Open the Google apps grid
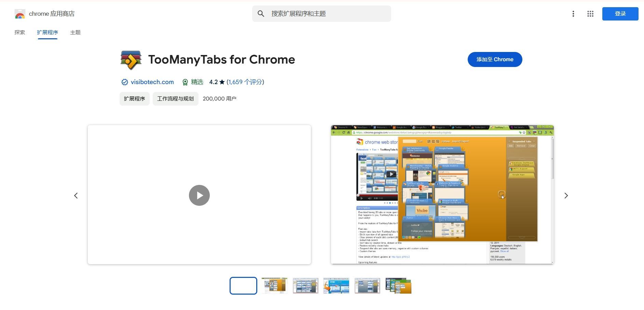 (590, 14)
